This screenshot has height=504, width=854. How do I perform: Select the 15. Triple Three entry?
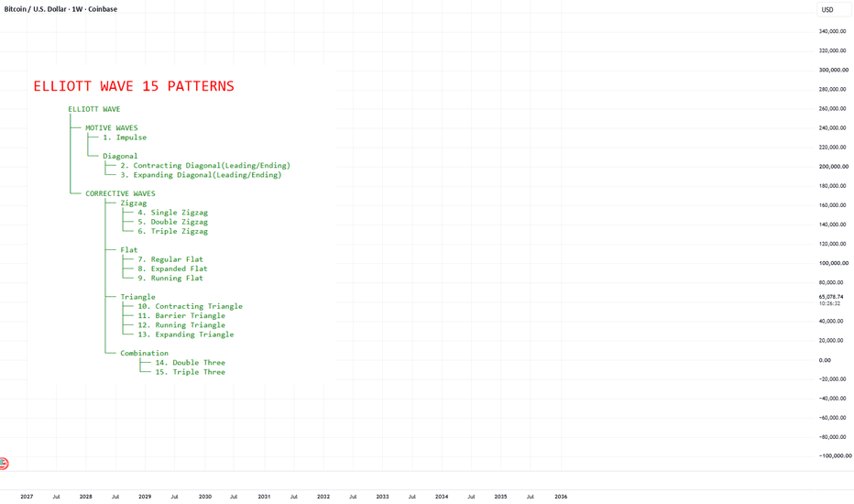(x=190, y=372)
